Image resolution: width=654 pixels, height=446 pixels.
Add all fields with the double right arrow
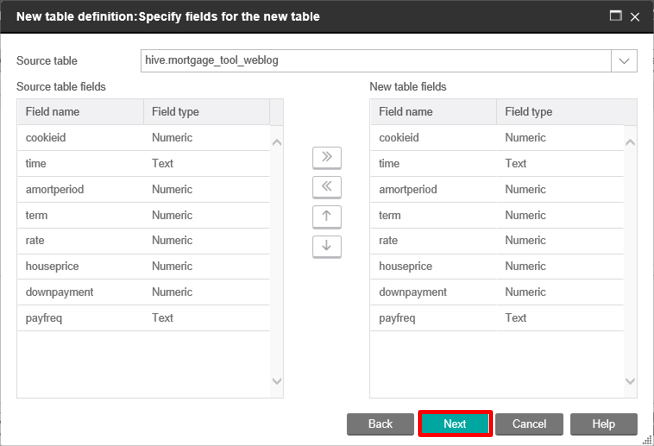327,157
